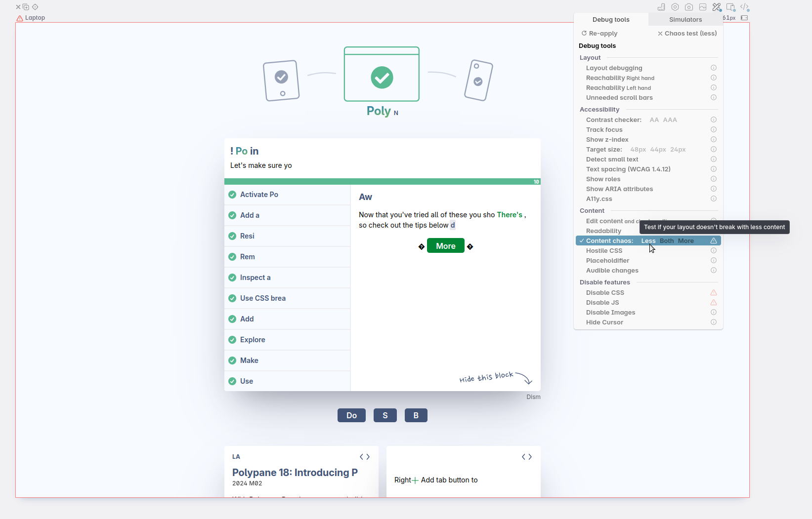The height and width of the screenshot is (519, 812).
Task: Switch to the Simulators tab
Action: pos(685,20)
